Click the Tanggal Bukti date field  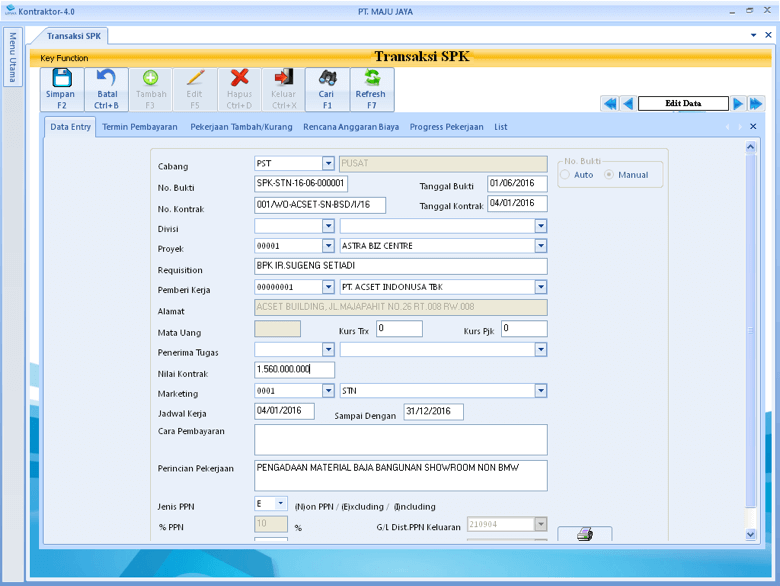pyautogui.click(x=517, y=184)
